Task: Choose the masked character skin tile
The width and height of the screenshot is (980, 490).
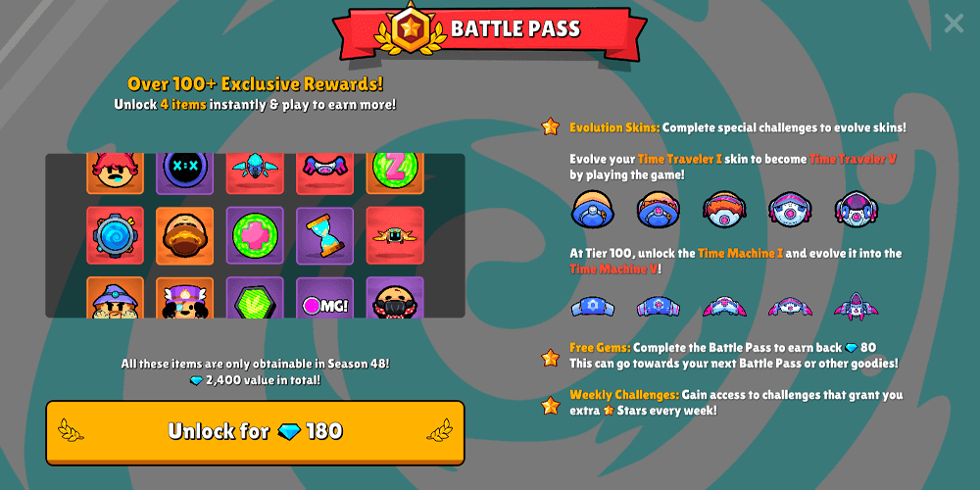Action: click(x=395, y=298)
